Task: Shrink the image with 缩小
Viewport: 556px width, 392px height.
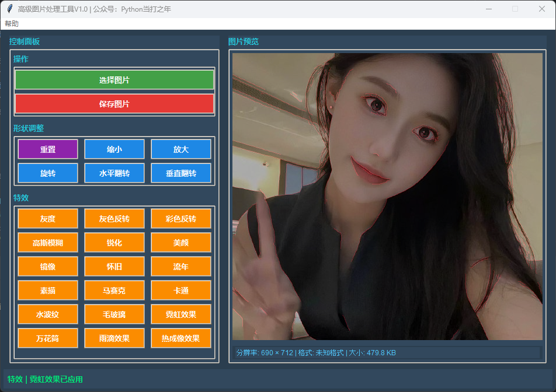Action: (114, 149)
